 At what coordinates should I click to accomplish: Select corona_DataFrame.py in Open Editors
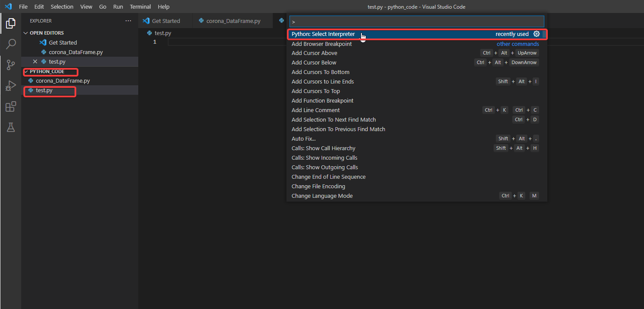[80, 52]
